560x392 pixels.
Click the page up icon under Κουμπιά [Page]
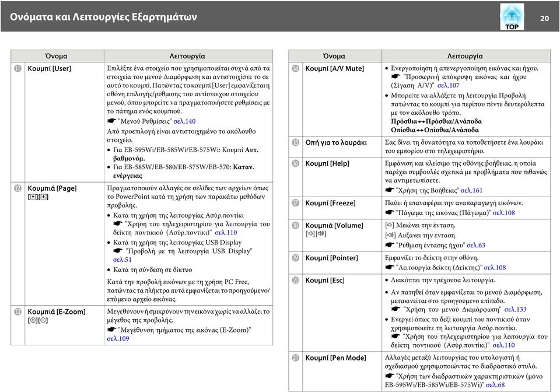pyautogui.click(x=33, y=197)
